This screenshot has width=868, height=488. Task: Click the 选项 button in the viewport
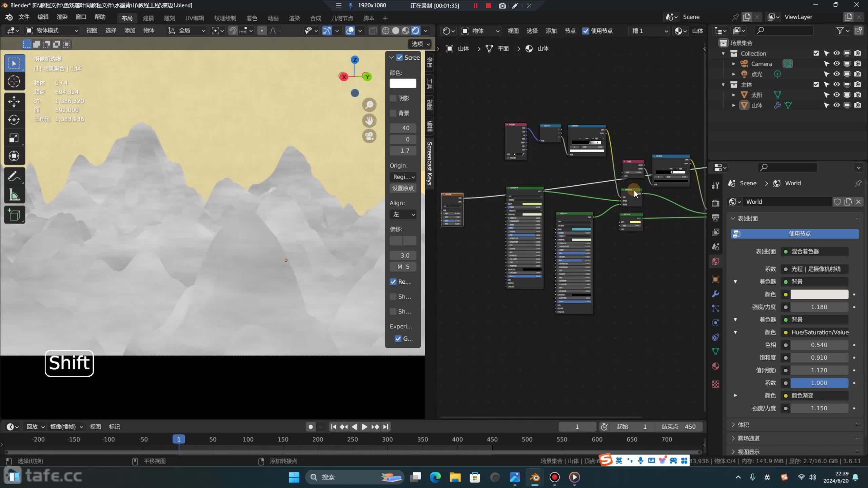(x=420, y=44)
